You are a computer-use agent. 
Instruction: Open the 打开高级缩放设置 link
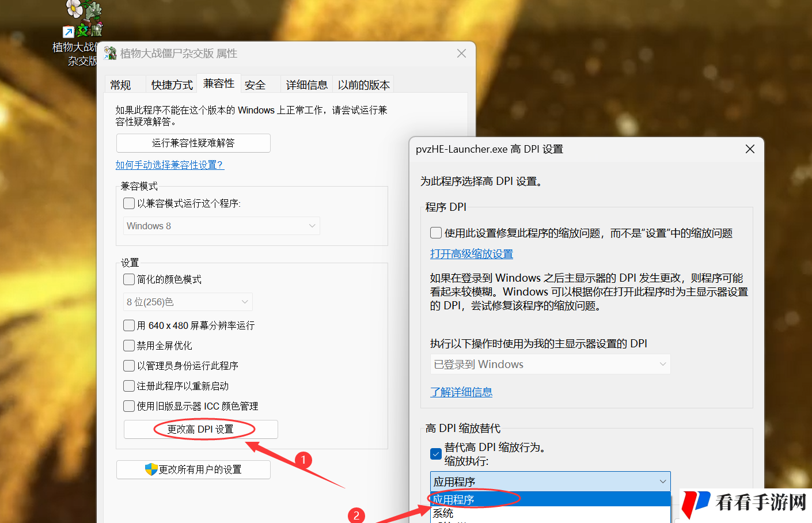click(x=472, y=254)
